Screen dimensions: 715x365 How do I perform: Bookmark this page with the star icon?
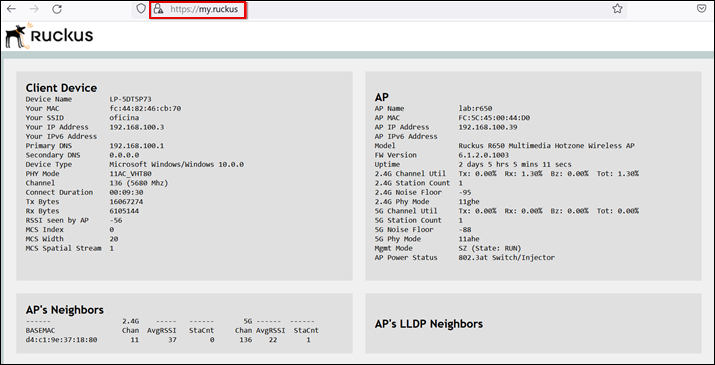click(x=617, y=9)
